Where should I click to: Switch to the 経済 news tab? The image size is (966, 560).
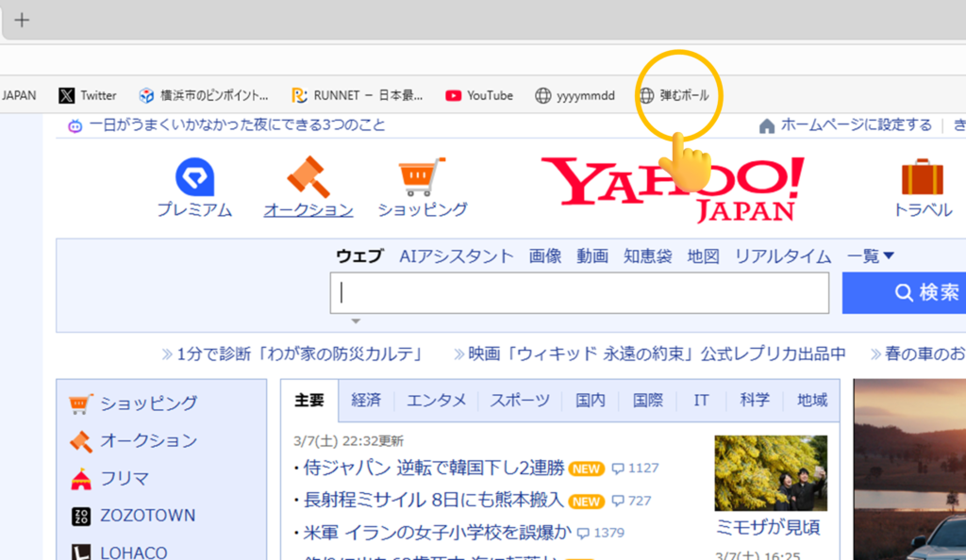point(366,401)
